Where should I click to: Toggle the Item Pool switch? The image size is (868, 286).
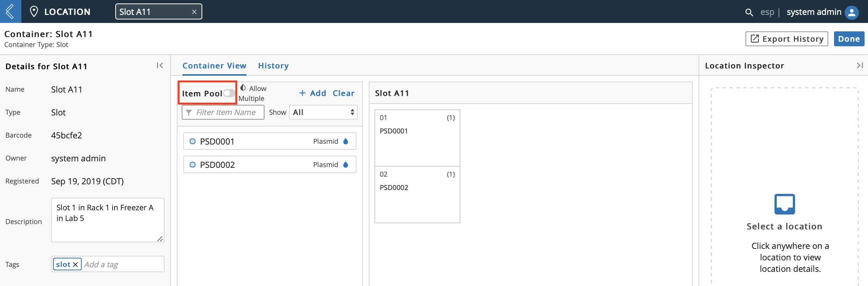point(229,93)
